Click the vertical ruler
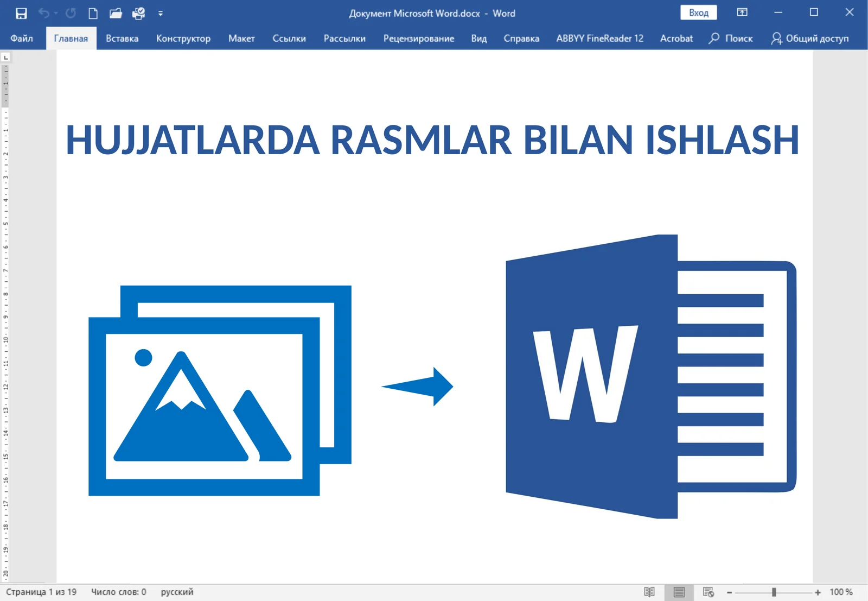Image resolution: width=868 pixels, height=601 pixels. tap(5, 323)
